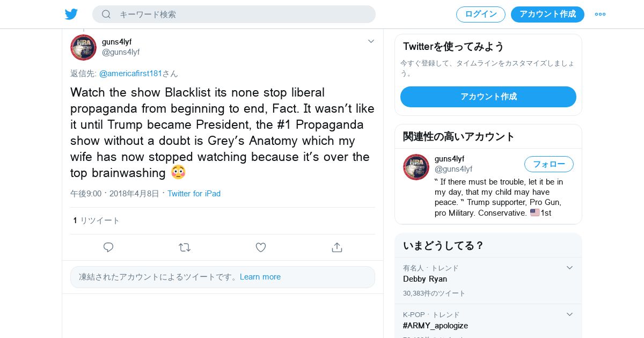Like the tweet with the heart icon
The image size is (644, 338).
[x=261, y=247]
